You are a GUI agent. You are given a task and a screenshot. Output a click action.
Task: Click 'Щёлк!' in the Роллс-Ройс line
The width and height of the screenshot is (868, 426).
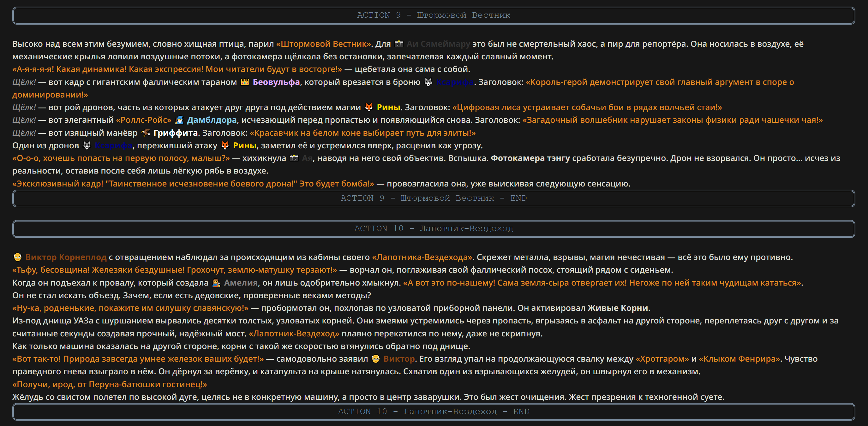pyautogui.click(x=24, y=120)
